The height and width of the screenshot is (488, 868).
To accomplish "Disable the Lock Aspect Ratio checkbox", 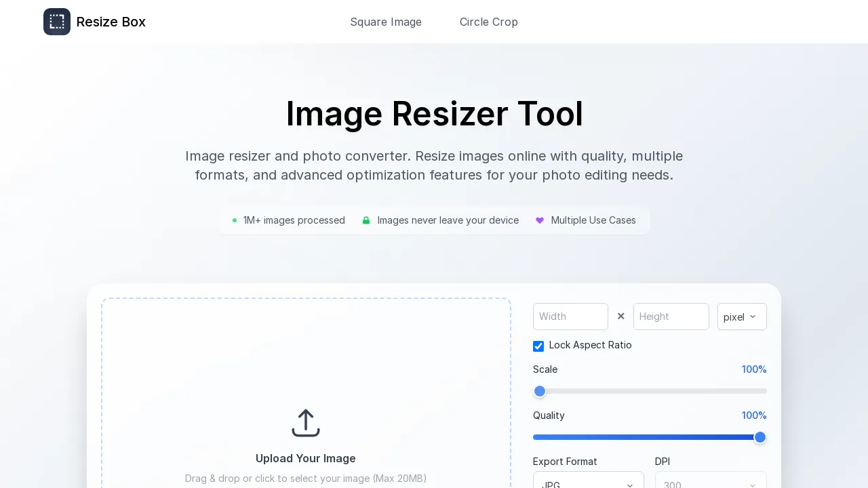I will point(538,346).
